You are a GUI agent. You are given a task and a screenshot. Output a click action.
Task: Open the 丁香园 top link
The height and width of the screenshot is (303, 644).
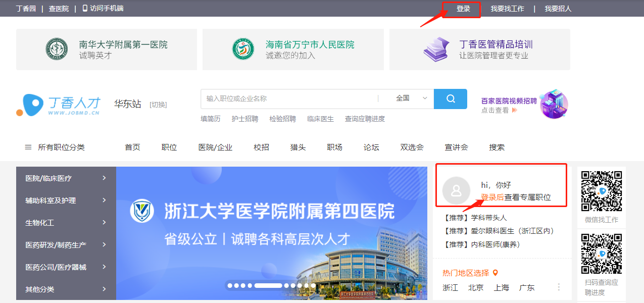coord(26,9)
